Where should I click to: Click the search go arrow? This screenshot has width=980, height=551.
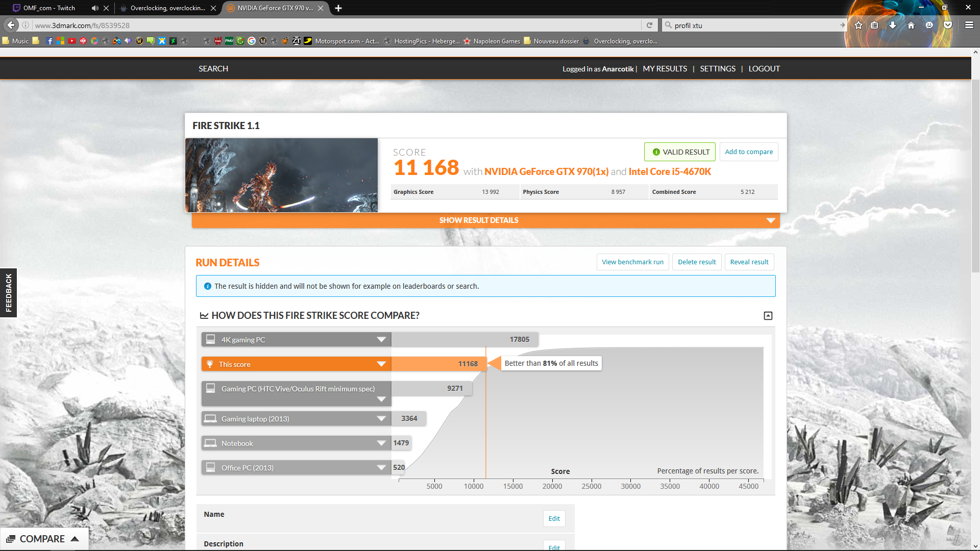point(842,25)
